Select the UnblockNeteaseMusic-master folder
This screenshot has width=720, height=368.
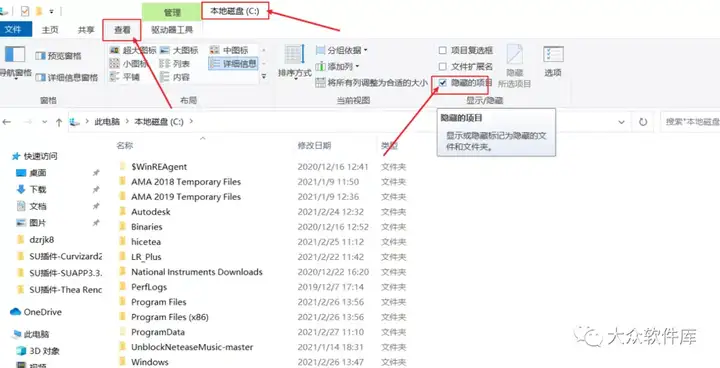[x=192, y=347]
